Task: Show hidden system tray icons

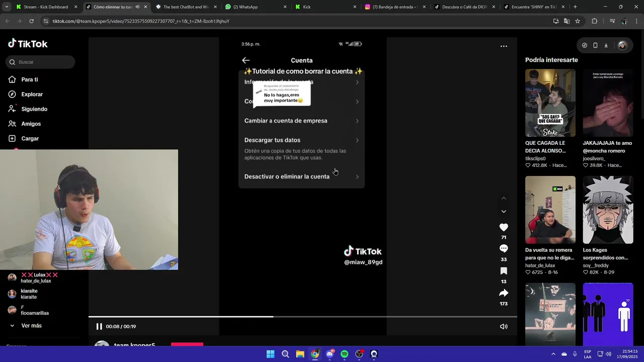Action: 553,354
